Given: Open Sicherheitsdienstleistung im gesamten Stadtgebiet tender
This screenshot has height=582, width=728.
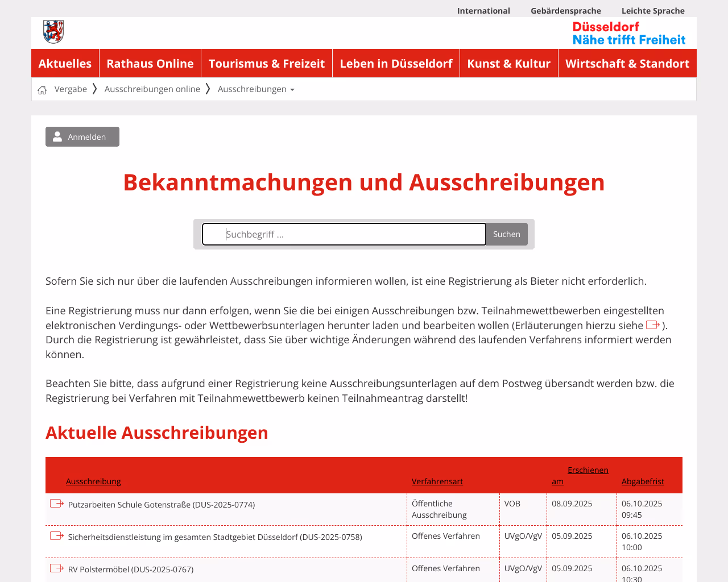Looking at the screenshot, I should [x=215, y=537].
